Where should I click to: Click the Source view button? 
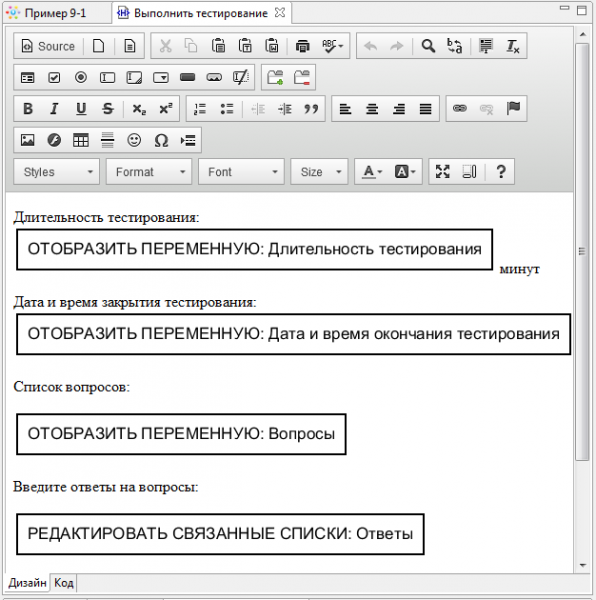[48, 46]
